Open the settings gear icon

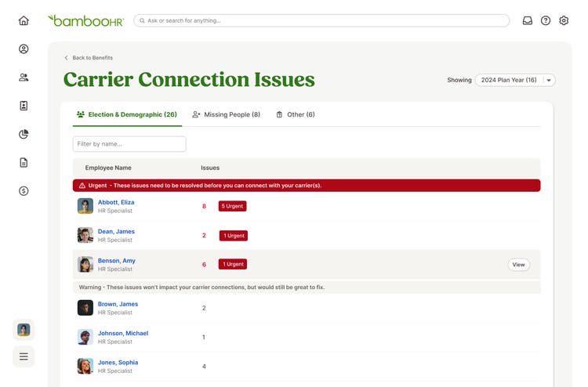(x=564, y=20)
